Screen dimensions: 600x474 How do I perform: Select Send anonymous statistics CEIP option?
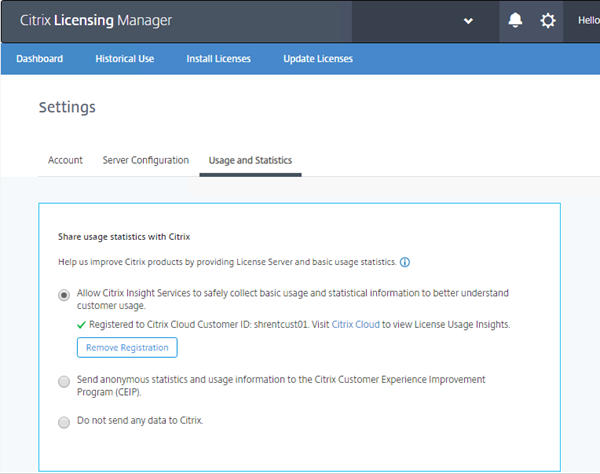pos(65,381)
